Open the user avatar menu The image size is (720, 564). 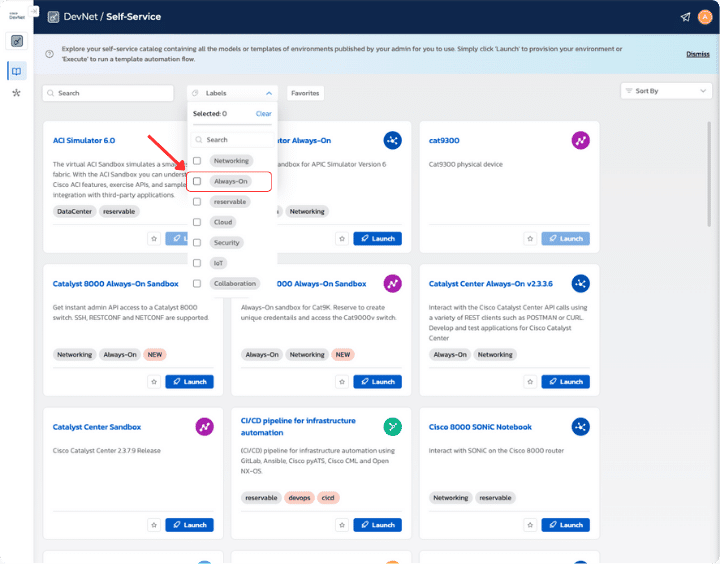pos(705,17)
